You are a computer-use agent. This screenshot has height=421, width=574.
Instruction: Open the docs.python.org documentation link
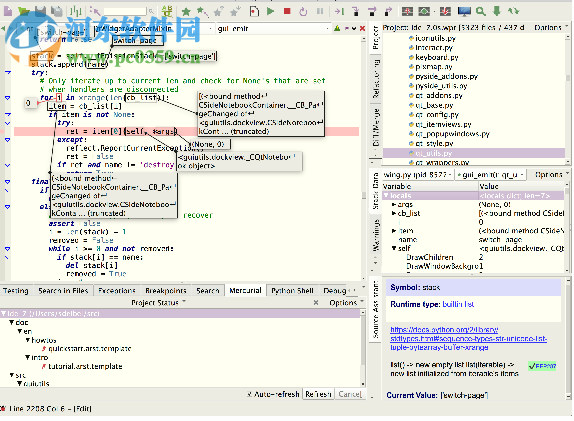[468, 339]
